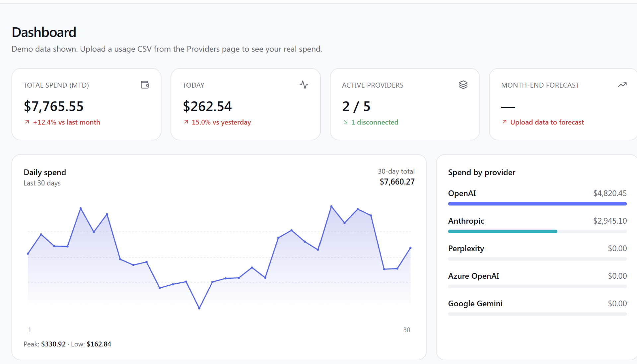Click the Azure OpenAI provider name

[x=473, y=276]
